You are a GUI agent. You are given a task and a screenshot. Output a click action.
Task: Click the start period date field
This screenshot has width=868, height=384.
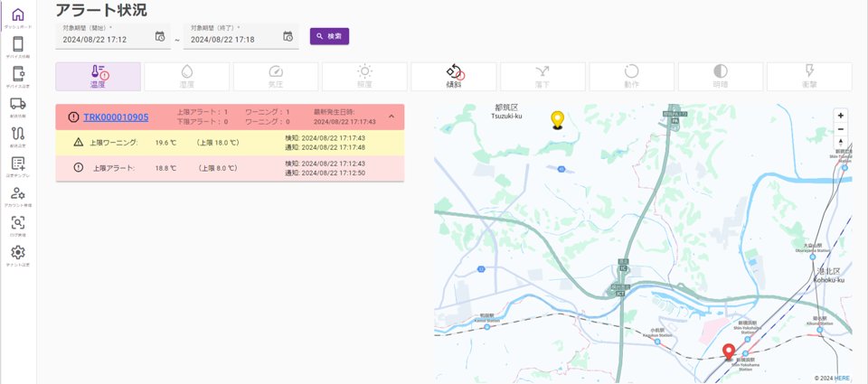pyautogui.click(x=114, y=36)
